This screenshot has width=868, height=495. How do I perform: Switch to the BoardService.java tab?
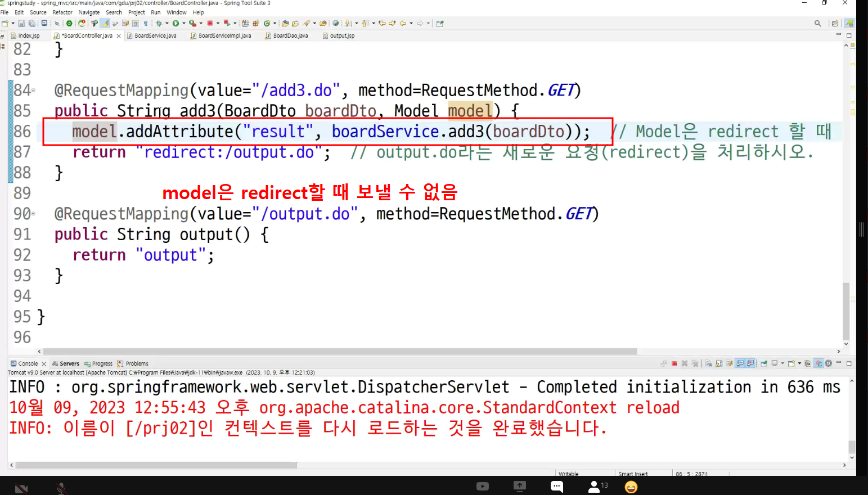[x=152, y=35]
